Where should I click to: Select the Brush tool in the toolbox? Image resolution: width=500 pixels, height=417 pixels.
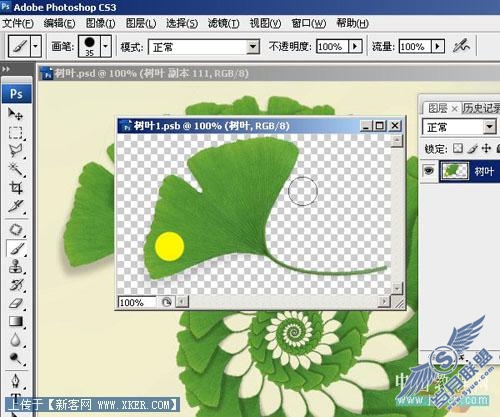point(16,248)
